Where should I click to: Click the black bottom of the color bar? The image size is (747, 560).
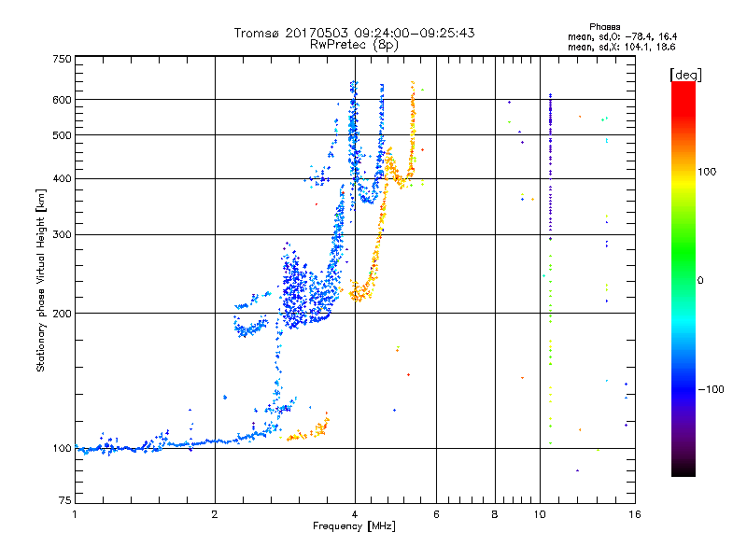684,469
